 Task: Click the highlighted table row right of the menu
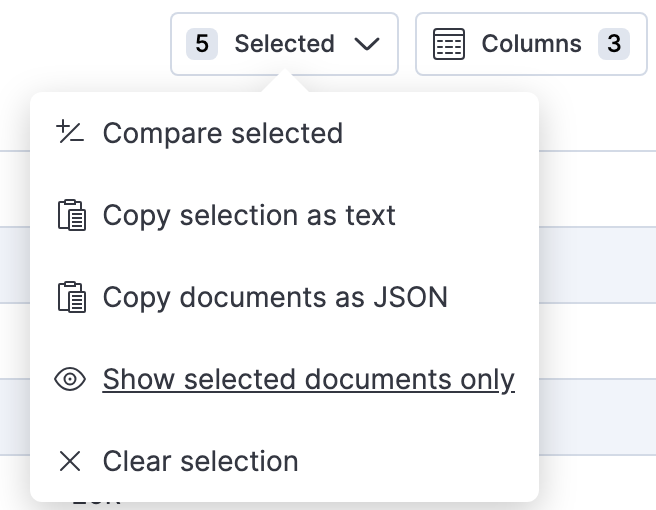click(x=598, y=265)
